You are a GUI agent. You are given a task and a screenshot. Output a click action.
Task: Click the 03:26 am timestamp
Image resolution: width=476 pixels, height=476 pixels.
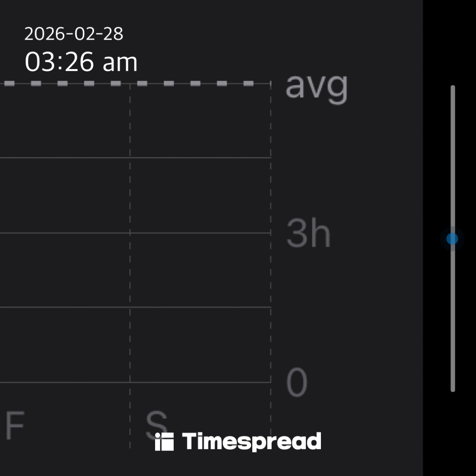point(81,62)
